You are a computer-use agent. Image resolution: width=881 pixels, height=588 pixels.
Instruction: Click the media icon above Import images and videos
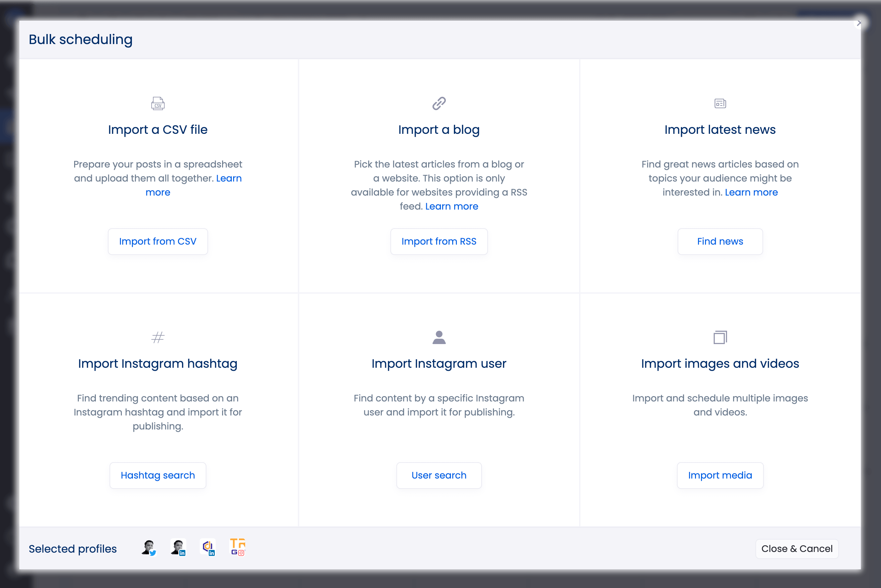pyautogui.click(x=720, y=337)
